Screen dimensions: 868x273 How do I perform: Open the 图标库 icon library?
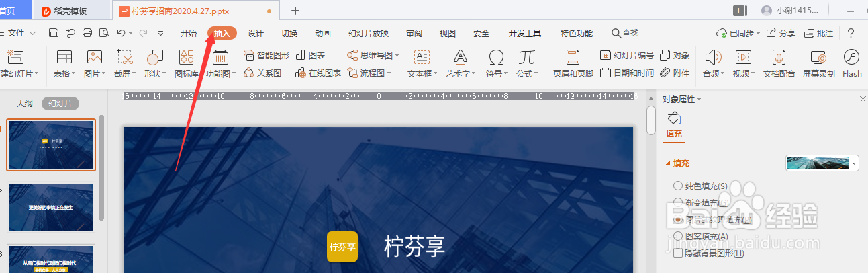pos(187,64)
